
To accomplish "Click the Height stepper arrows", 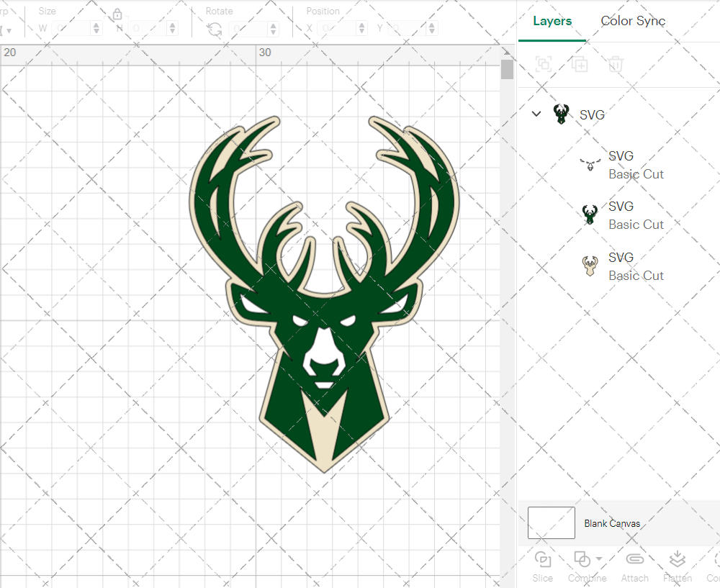I will [x=172, y=29].
